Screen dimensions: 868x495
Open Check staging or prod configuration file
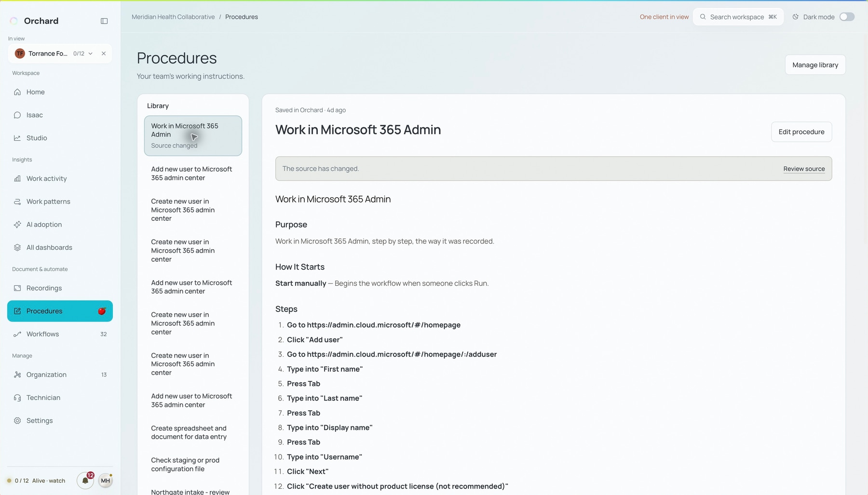coord(193,465)
